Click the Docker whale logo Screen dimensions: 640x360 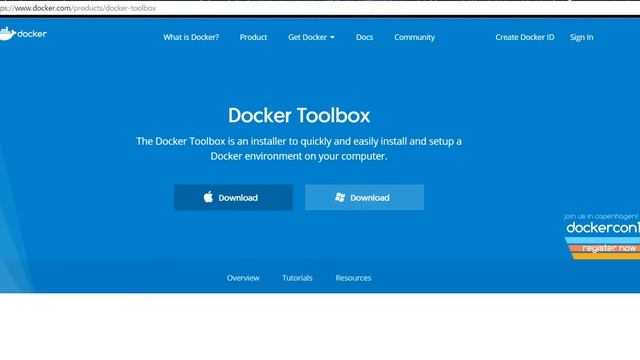23,34
